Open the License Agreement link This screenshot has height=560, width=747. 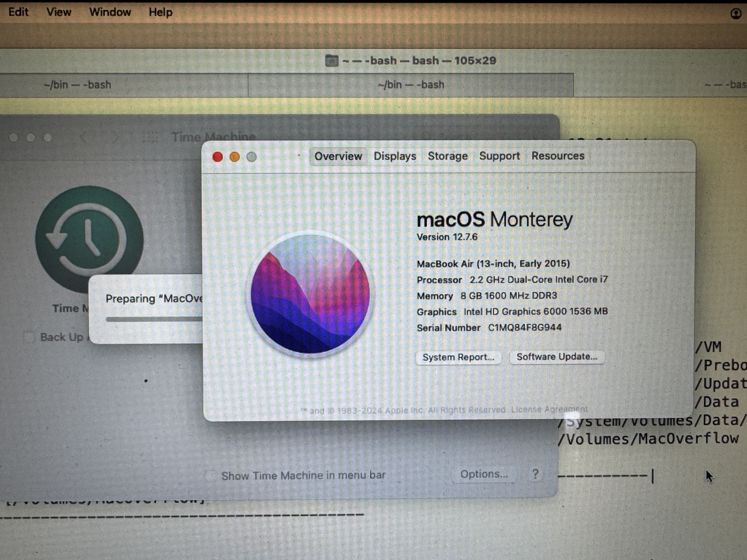pyautogui.click(x=549, y=409)
